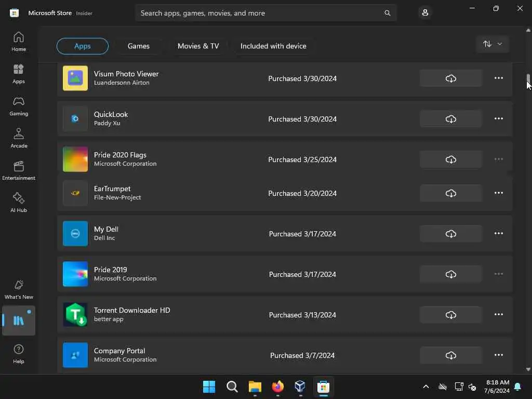Click the Torrent Downloader HD title
The image size is (532, 399).
coord(132,310)
